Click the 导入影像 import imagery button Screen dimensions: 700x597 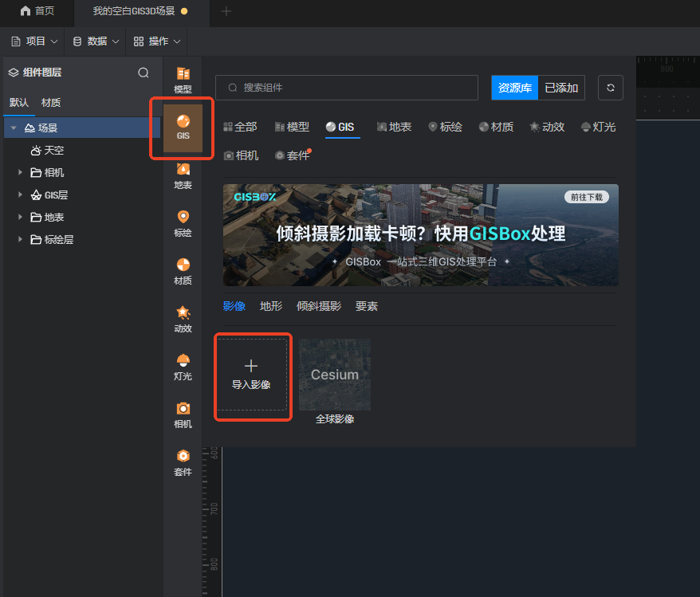pos(251,375)
